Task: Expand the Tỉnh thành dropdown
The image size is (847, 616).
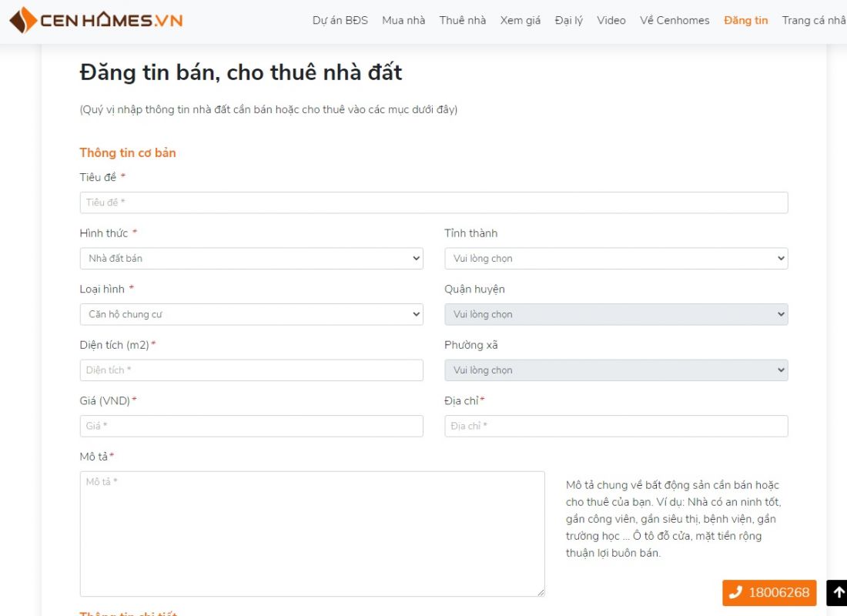Action: point(616,259)
